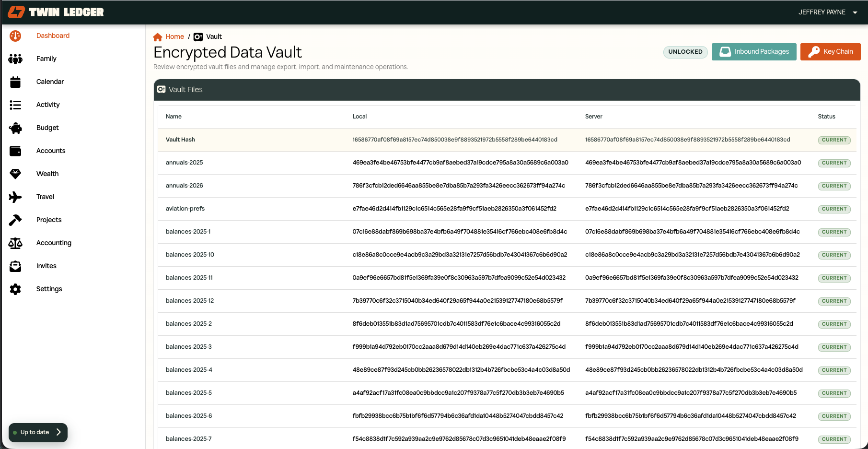Click the CURRENT badge for balances-2025-4
Viewport: 868px width, 449px height.
pos(834,370)
